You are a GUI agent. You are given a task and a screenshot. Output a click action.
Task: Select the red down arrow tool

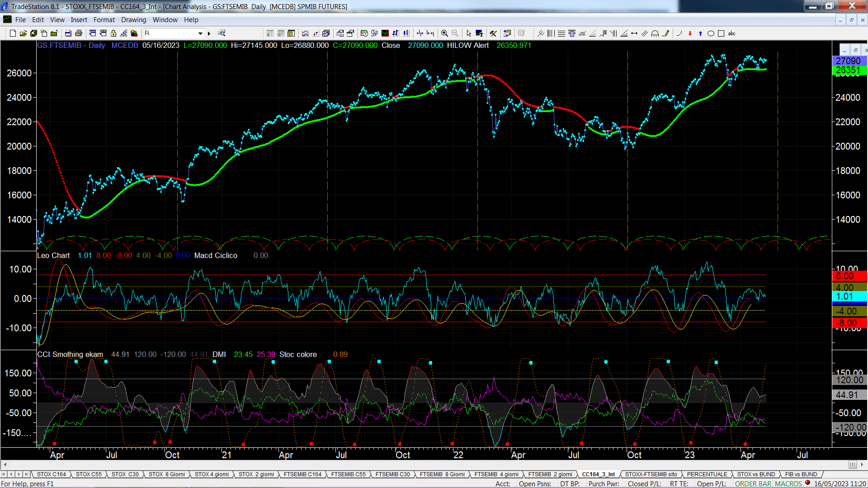[x=690, y=33]
